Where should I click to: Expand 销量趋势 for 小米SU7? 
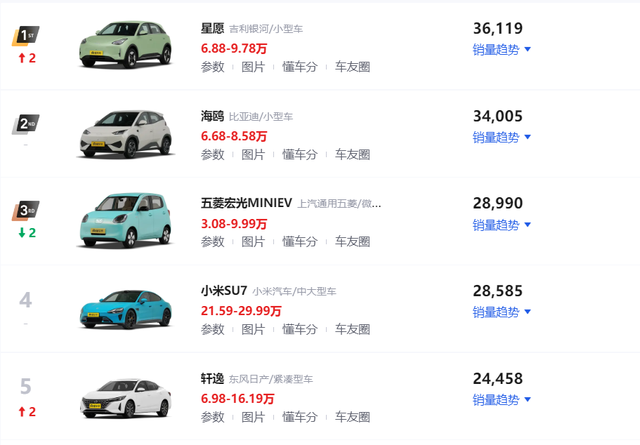click(x=501, y=312)
